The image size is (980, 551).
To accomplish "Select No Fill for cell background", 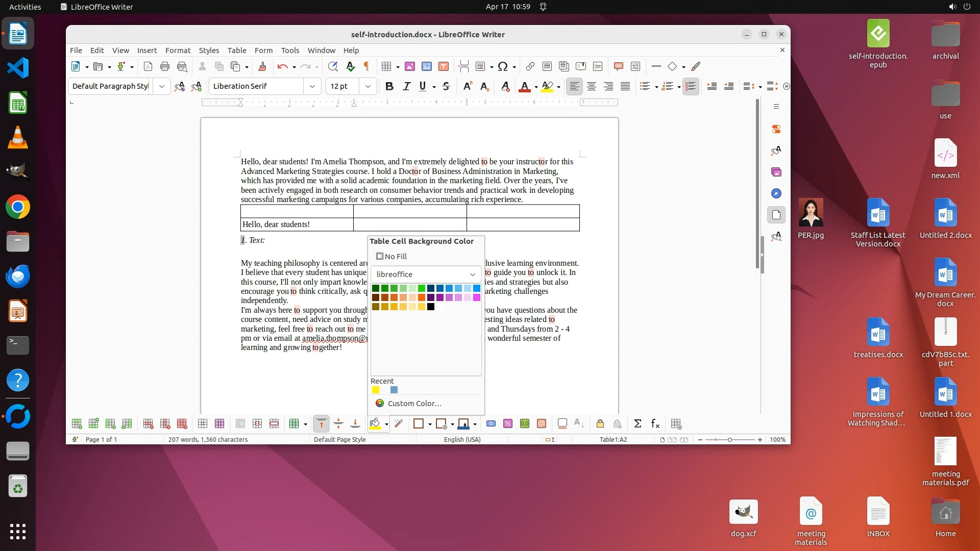I will tap(391, 256).
